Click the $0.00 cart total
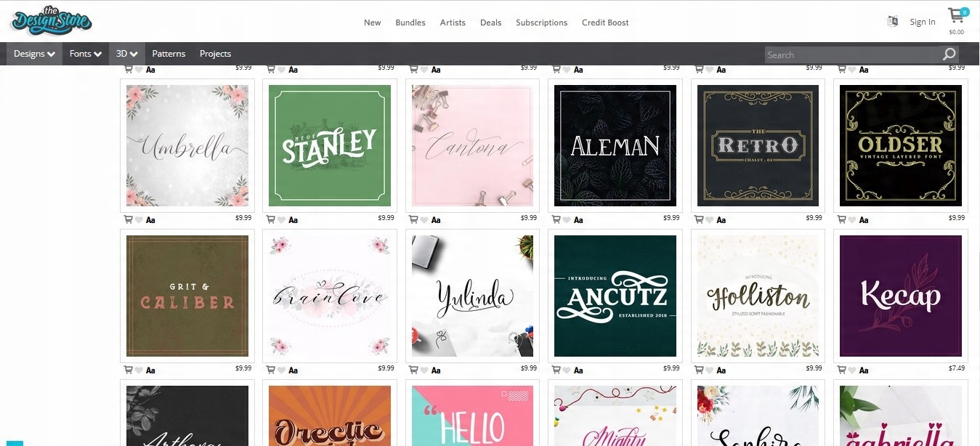The image size is (980, 446). pos(957,32)
